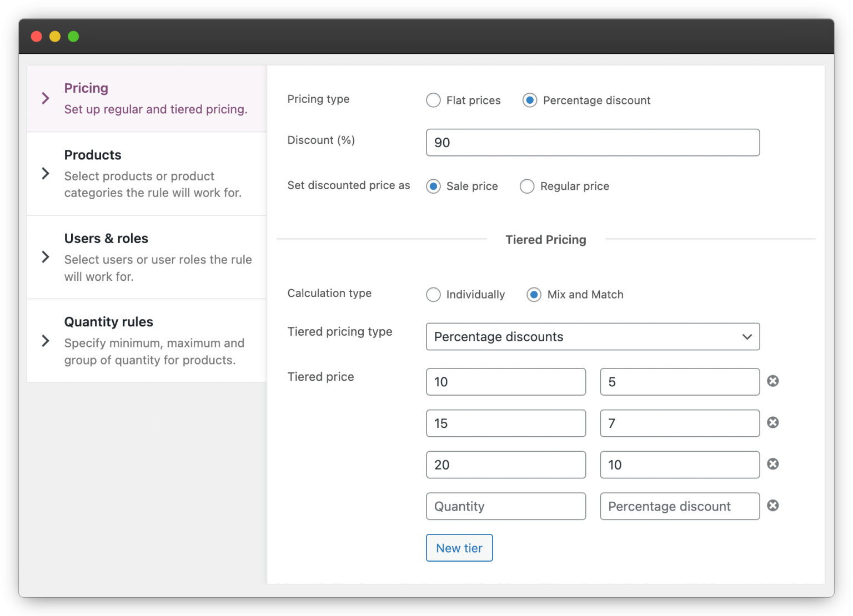Select the Flat prices pricing type
The image size is (853, 616).
coord(433,100)
